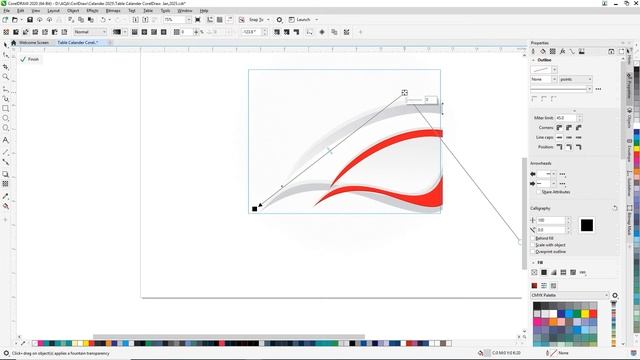The width and height of the screenshot is (640, 360).
Task: Click the palette options gear beside CMYK Palette
Action: click(x=615, y=295)
